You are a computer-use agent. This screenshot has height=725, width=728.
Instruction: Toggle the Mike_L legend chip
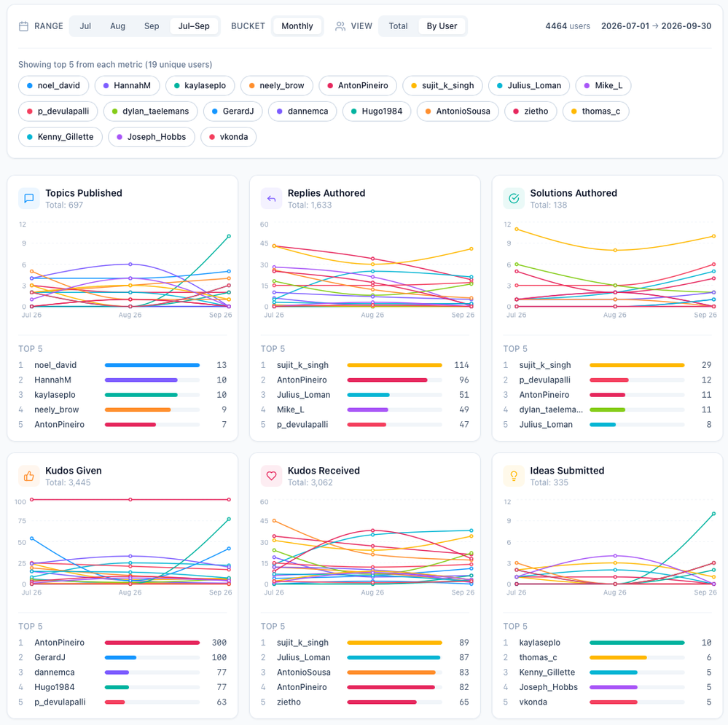click(x=603, y=86)
